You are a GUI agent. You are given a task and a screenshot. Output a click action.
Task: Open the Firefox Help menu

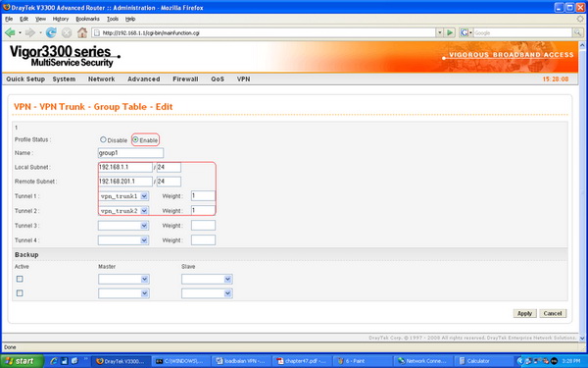click(x=130, y=19)
